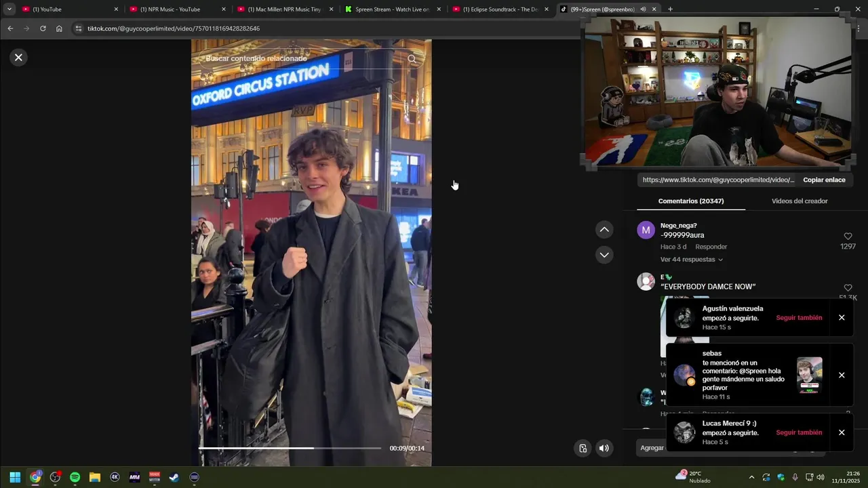Screen dimensions: 868x488
Task: Open Nege_nega's profile avatar
Action: (x=646, y=230)
